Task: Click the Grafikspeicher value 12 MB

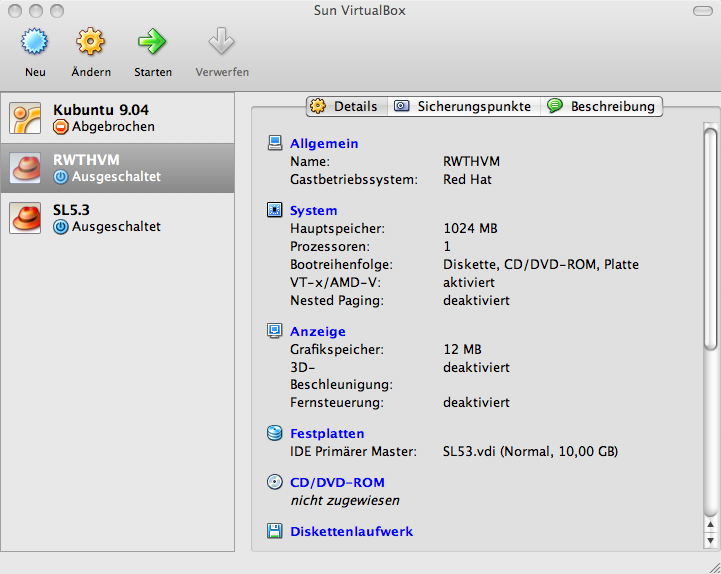Action: [462, 350]
